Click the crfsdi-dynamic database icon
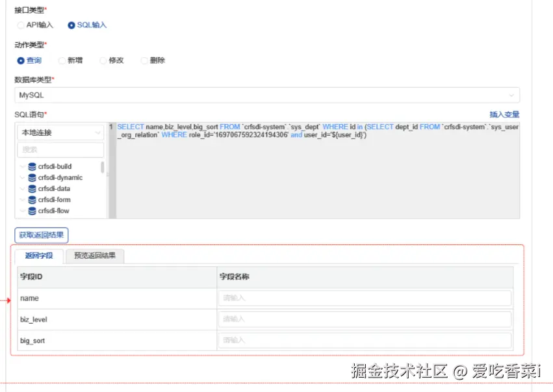Screen dimensions: 553x392 pos(32,177)
